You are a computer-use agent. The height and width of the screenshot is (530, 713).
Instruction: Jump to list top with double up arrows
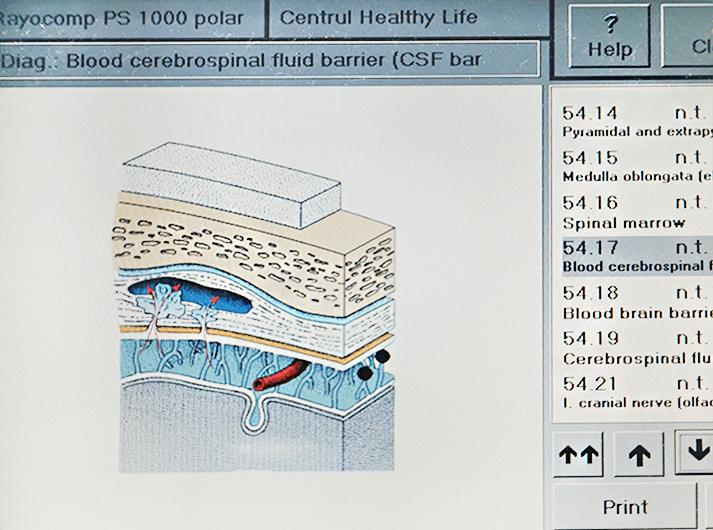pyautogui.click(x=579, y=455)
